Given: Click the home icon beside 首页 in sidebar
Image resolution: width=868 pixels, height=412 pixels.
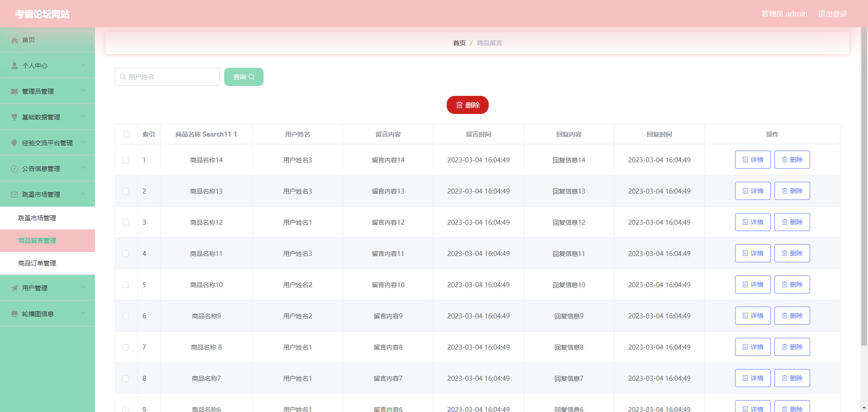Looking at the screenshot, I should (14, 40).
